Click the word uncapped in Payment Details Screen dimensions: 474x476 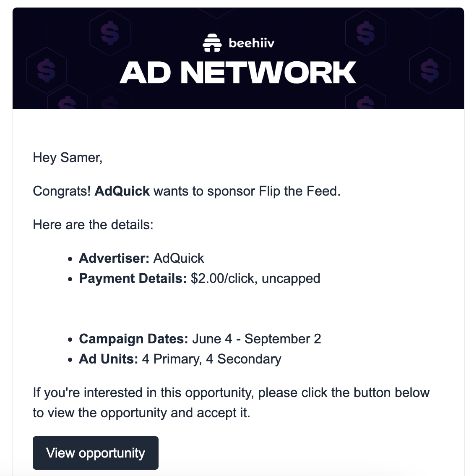(x=291, y=279)
